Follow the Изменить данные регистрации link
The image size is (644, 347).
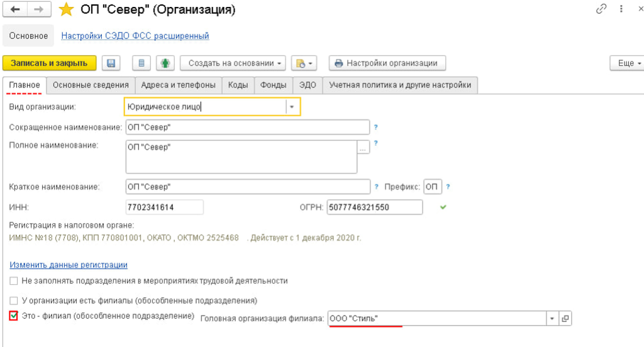tap(69, 265)
